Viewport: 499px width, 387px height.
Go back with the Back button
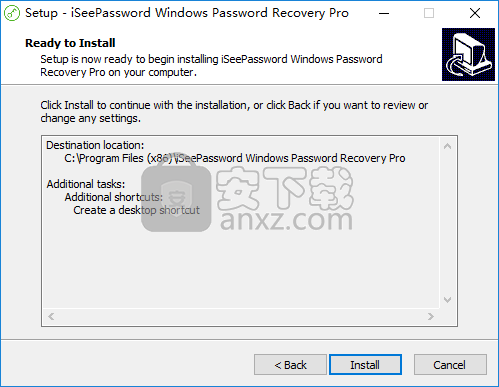[x=290, y=365]
